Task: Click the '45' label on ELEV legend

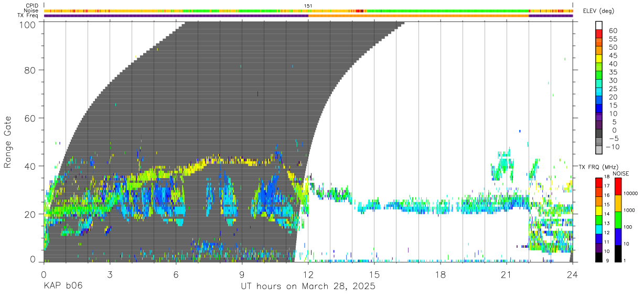Action: coord(613,56)
